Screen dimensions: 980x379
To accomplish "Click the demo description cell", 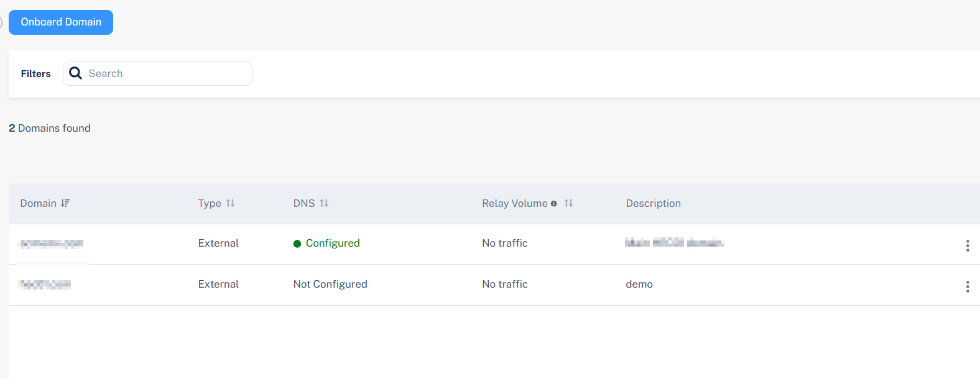I will point(639,284).
